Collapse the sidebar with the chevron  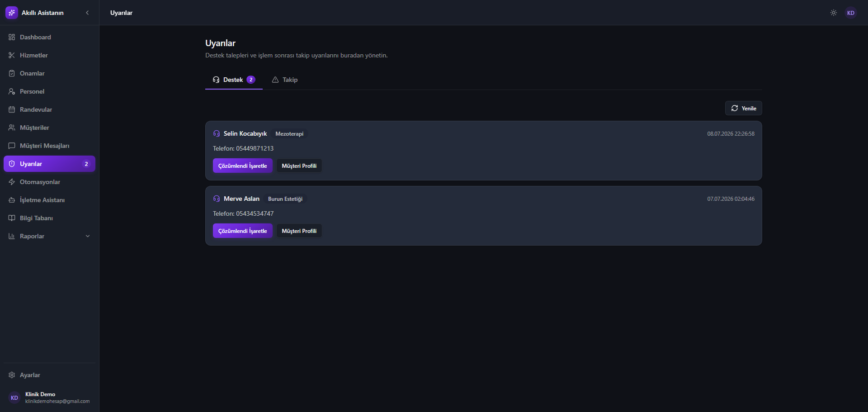(87, 13)
